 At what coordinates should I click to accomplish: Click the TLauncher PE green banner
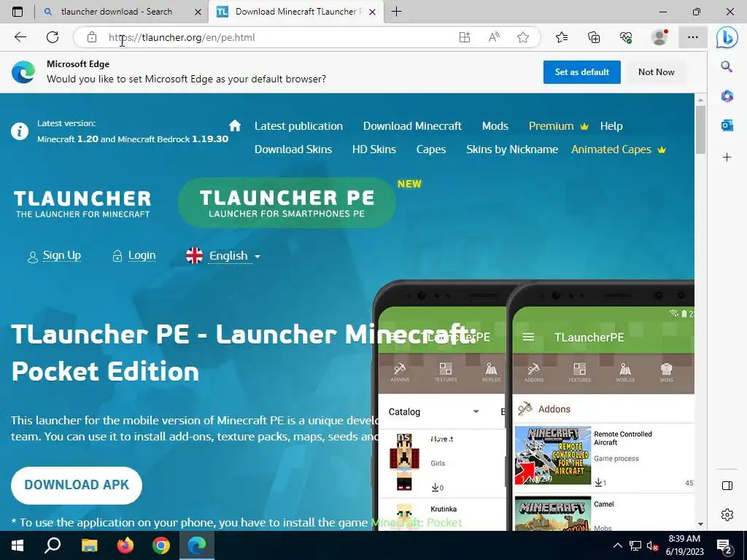click(x=287, y=203)
